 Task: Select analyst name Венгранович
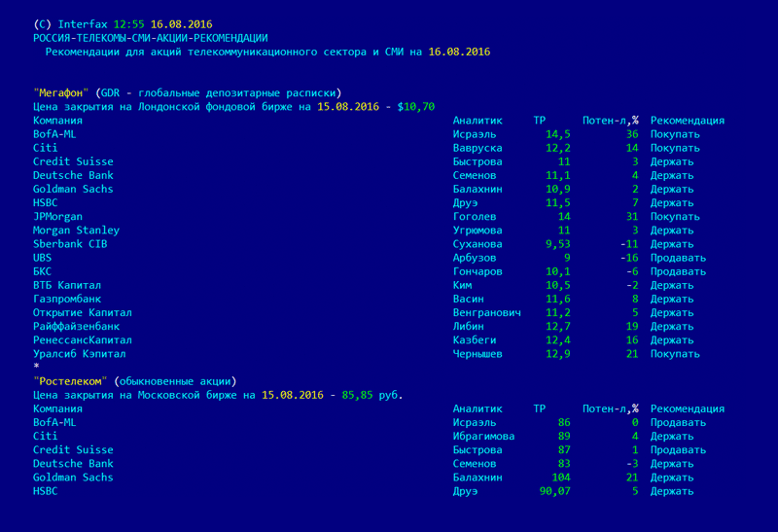point(487,312)
